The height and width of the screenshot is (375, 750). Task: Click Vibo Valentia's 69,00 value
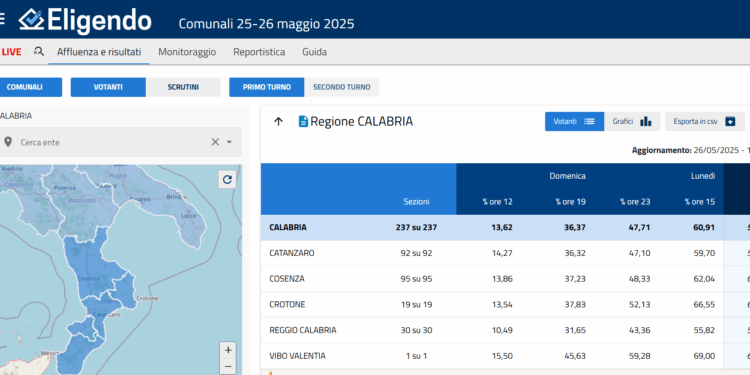pos(704,356)
